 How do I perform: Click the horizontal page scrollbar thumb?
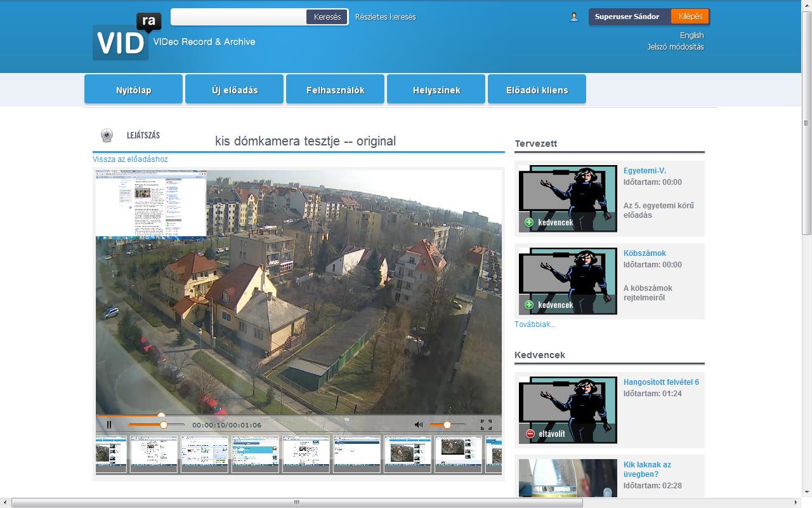297,502
